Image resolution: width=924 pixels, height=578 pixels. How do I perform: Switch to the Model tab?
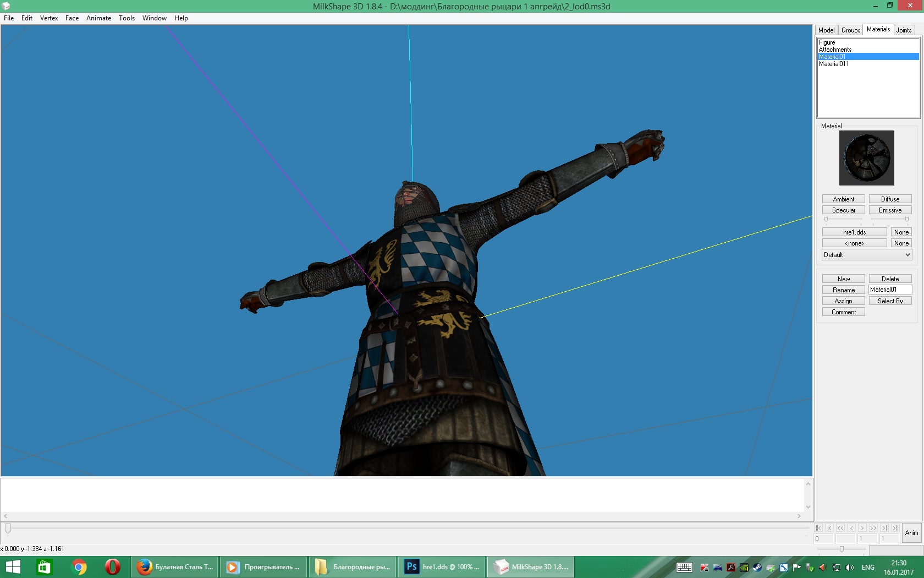827,30
